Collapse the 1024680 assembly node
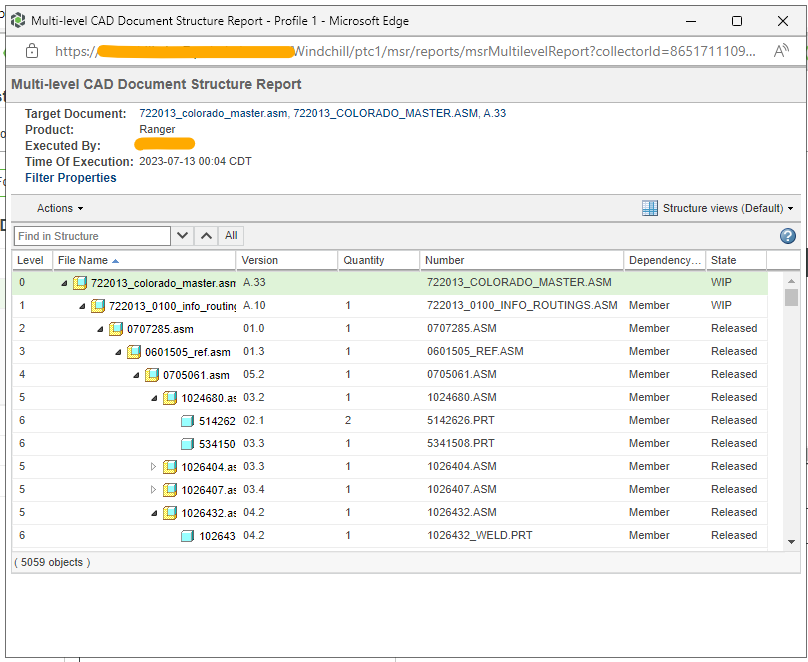 154,398
